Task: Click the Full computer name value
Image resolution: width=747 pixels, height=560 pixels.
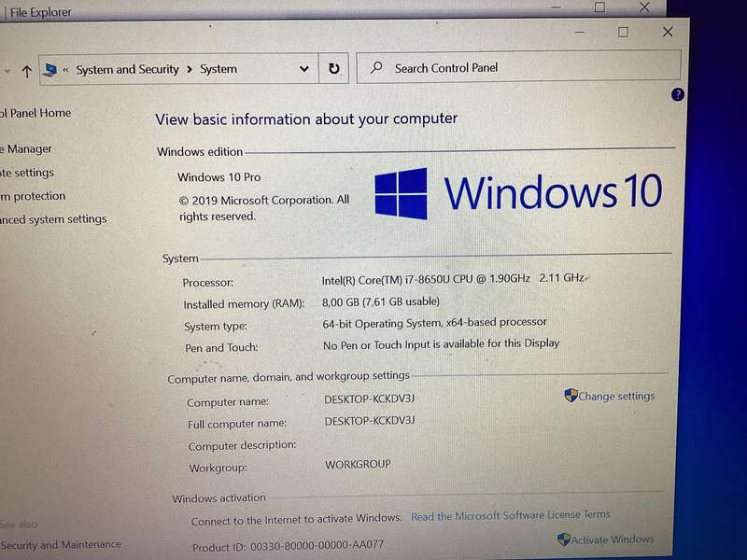Action: pyautogui.click(x=370, y=421)
